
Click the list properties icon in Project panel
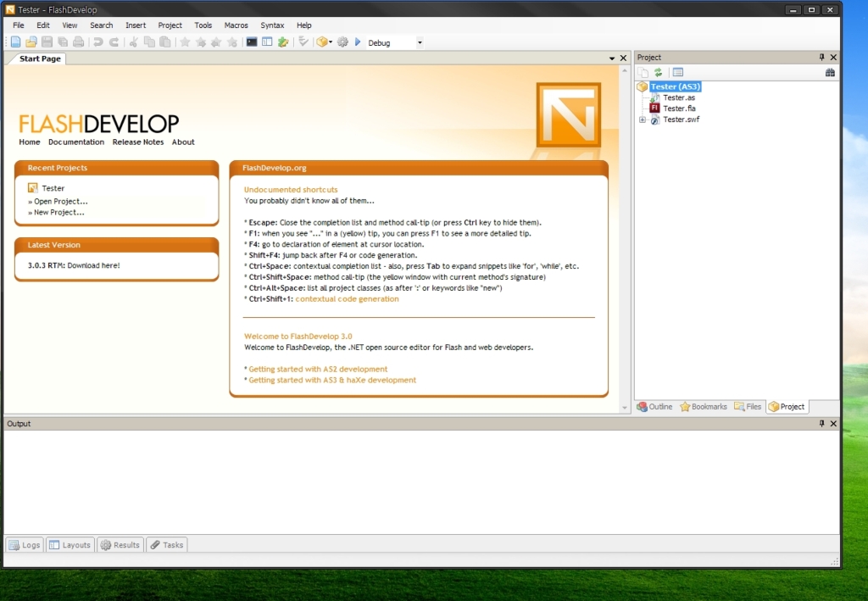[x=677, y=73]
